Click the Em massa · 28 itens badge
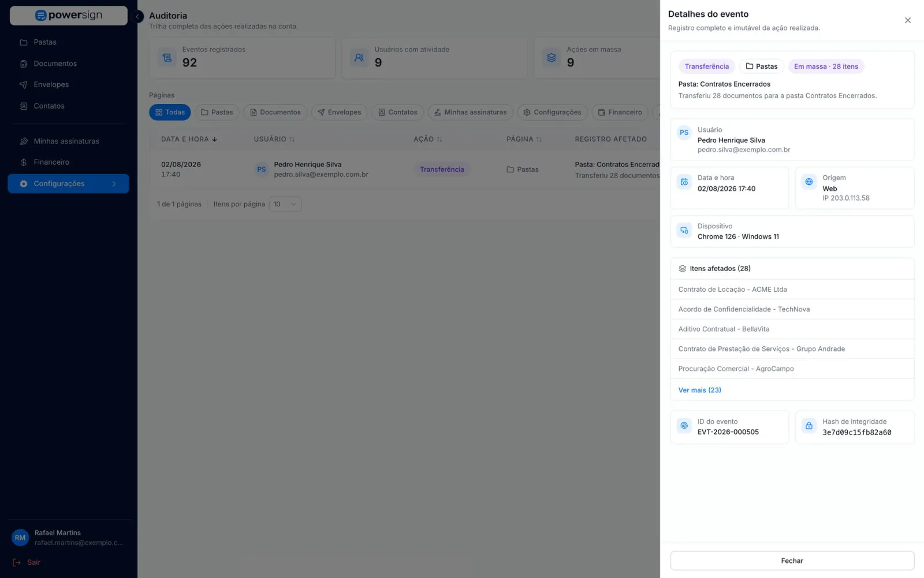The width and height of the screenshot is (924, 578). tap(826, 66)
